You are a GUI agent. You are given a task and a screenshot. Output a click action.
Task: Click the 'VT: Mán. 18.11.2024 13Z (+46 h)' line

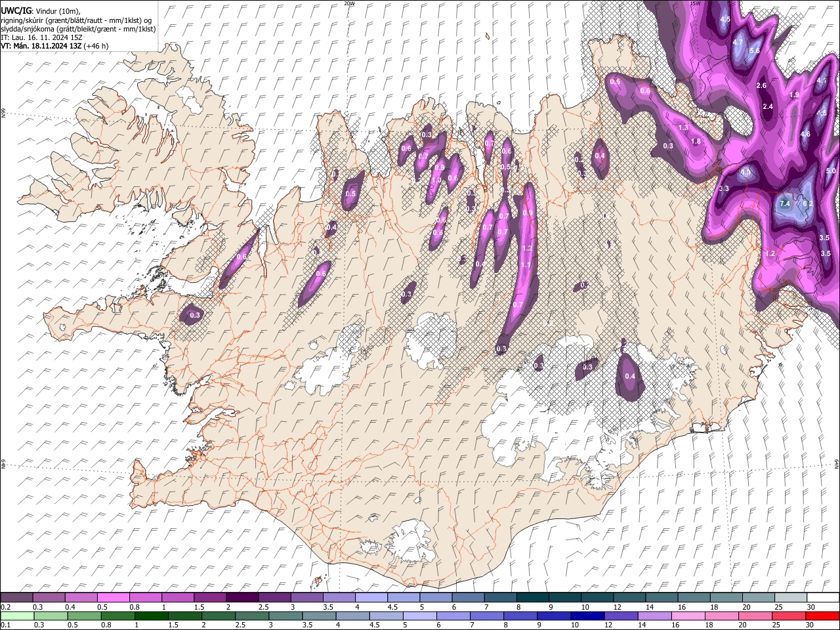[x=55, y=46]
